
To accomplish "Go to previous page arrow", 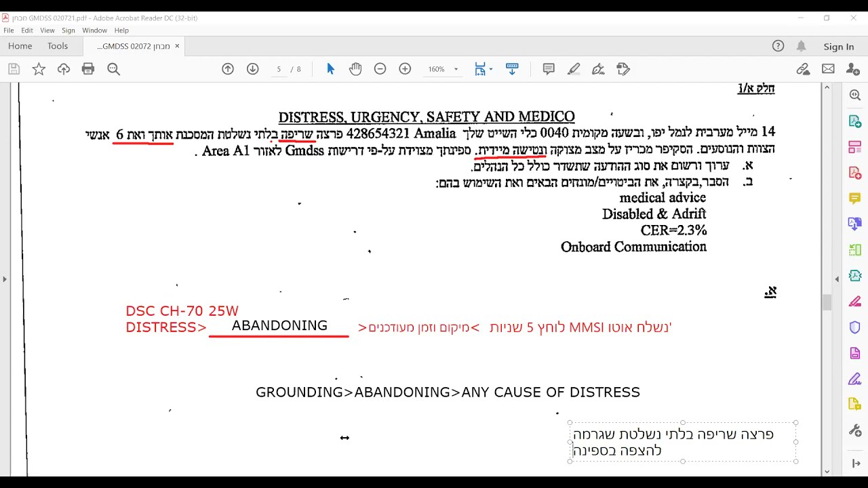I will (x=228, y=69).
